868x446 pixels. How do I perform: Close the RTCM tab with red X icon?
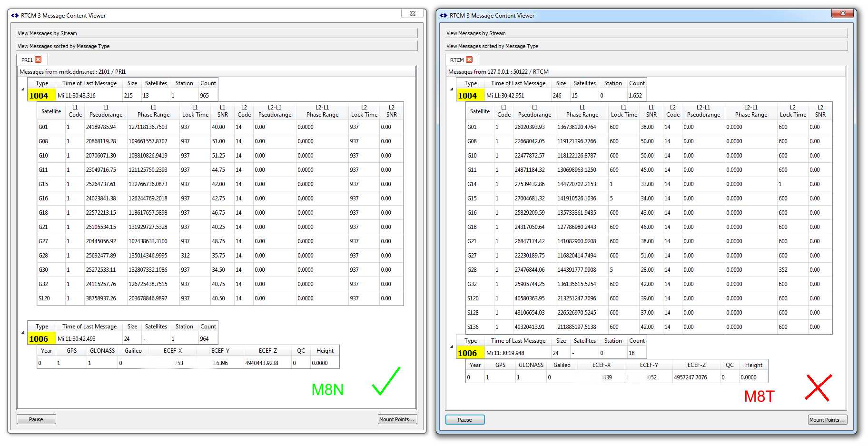click(x=469, y=60)
